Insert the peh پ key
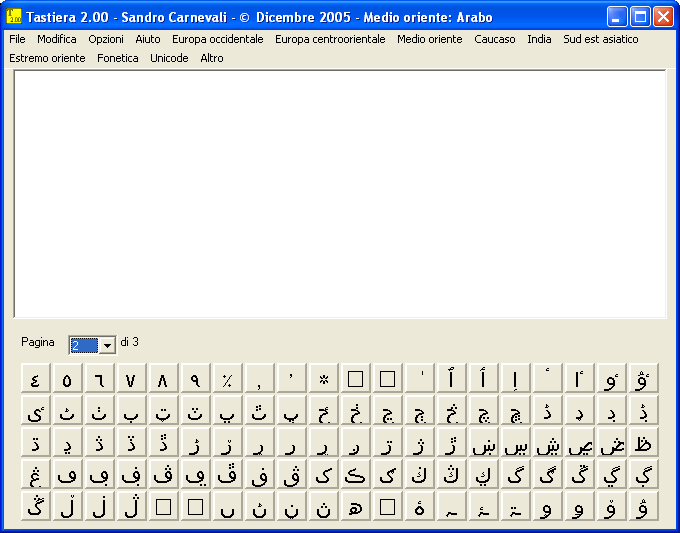 pos(228,410)
